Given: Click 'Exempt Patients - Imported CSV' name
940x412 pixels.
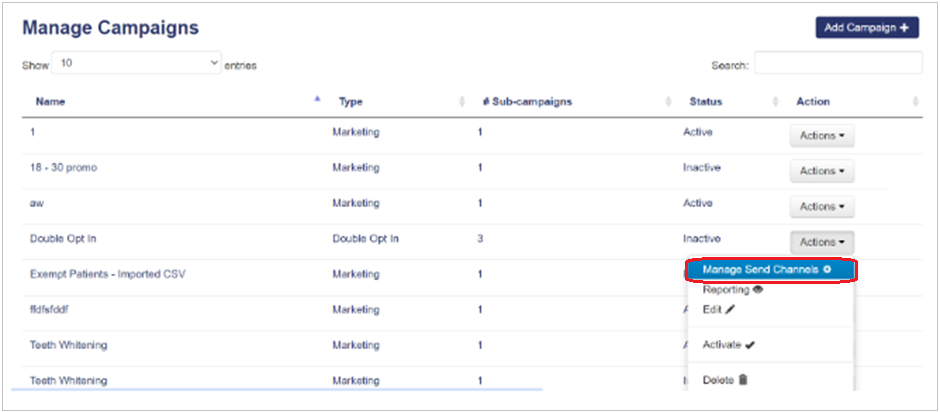Looking at the screenshot, I should click(x=108, y=274).
